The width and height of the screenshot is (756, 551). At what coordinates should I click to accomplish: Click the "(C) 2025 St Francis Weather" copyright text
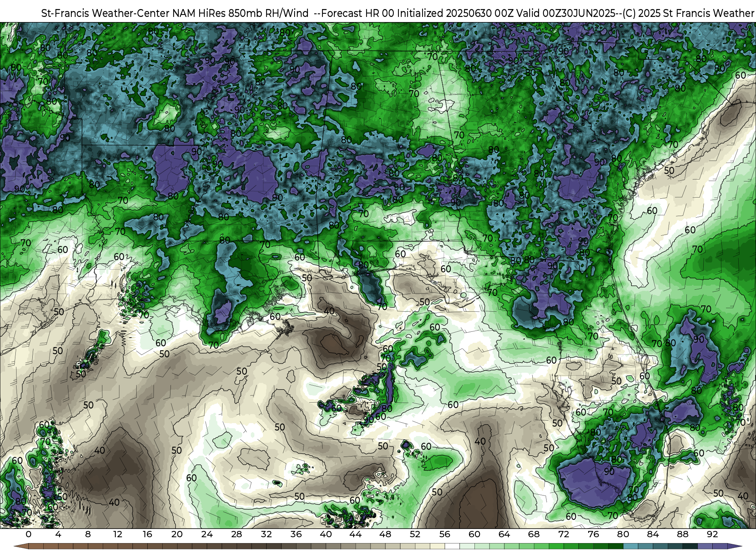coord(688,13)
